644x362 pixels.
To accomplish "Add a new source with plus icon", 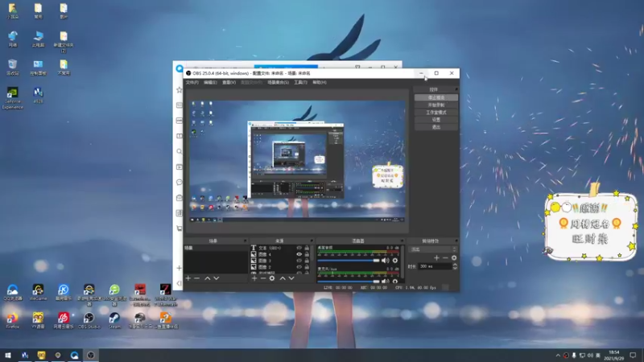I will click(x=254, y=278).
